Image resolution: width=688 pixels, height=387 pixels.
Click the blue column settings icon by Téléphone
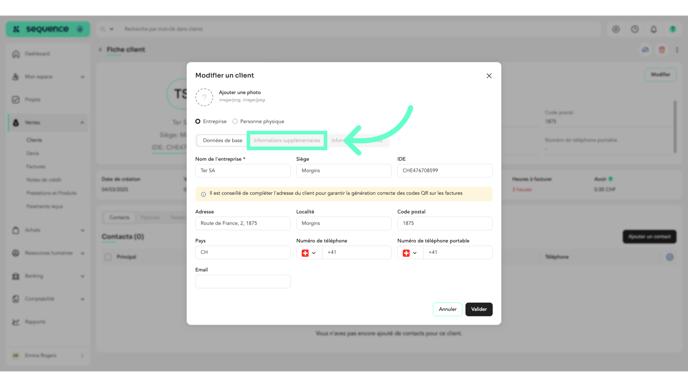pyautogui.click(x=670, y=257)
